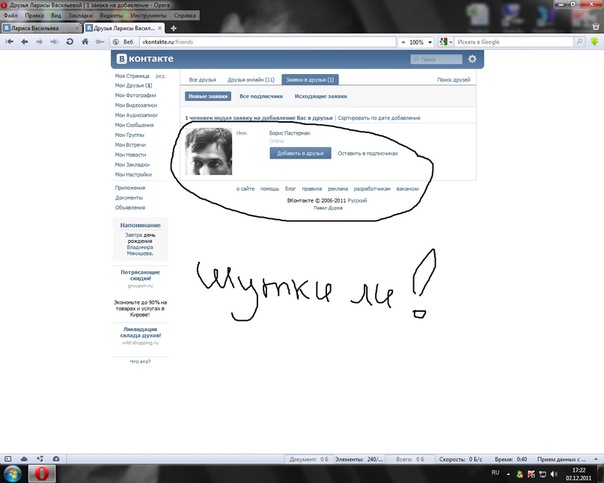Click the Искать в Google search field

pyautogui.click(x=515, y=42)
